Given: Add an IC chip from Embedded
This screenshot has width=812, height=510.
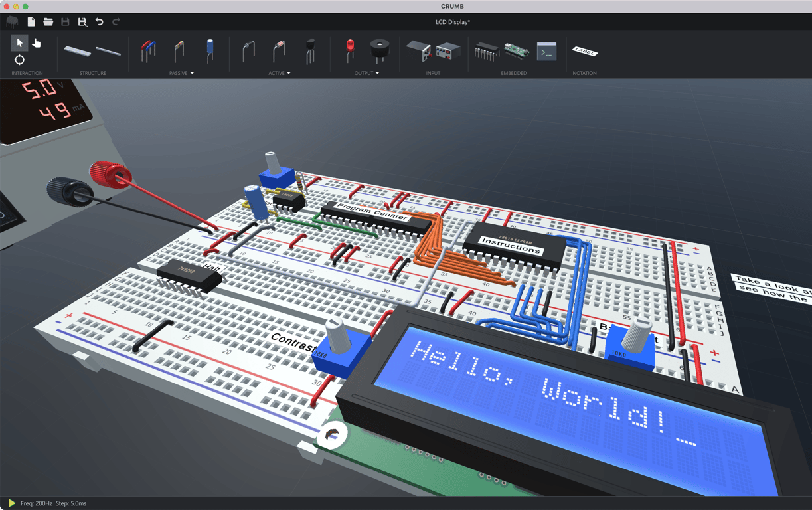Looking at the screenshot, I should (486, 51).
